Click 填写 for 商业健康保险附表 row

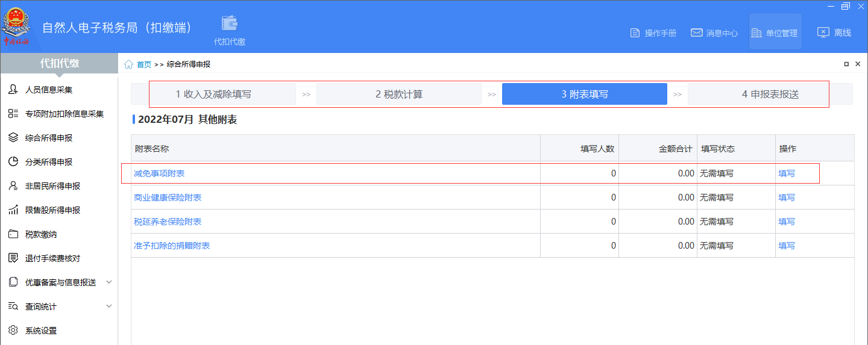coord(787,197)
